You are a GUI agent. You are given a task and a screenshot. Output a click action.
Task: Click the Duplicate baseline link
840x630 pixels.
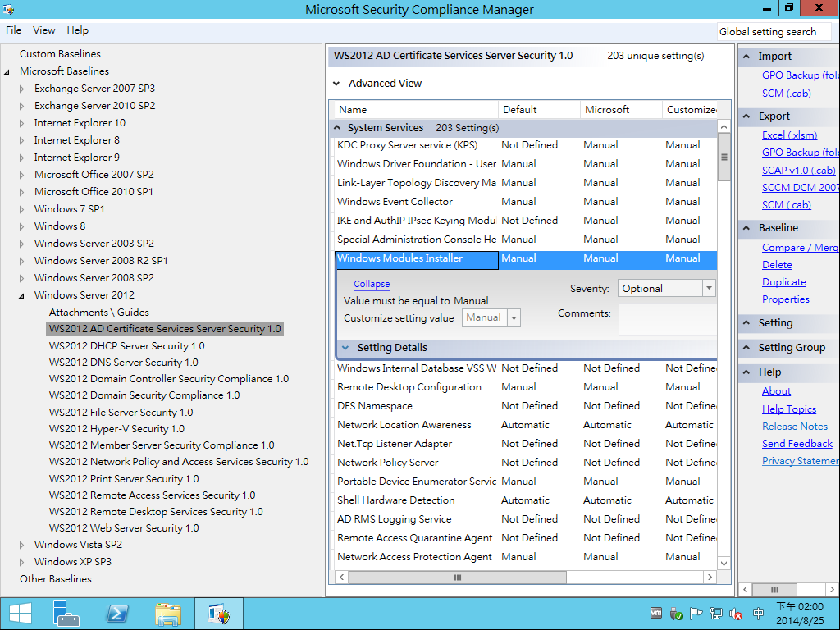[783, 282]
